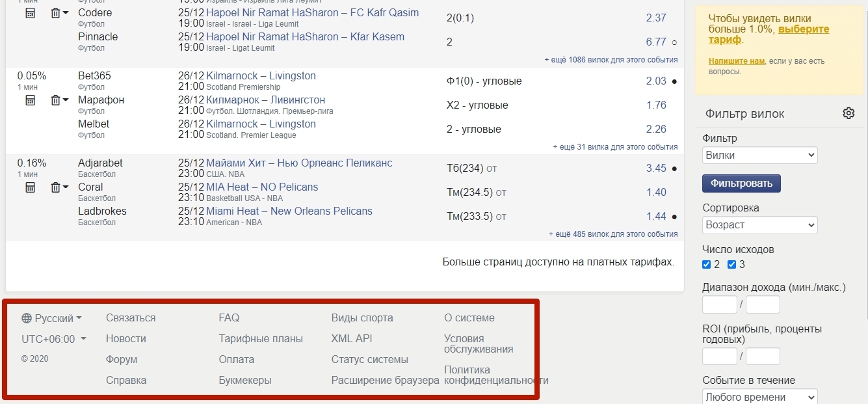Screen dimensions: 868x404
Task: Show 31 more surebets for Kilmarnock event
Action: tap(615, 147)
